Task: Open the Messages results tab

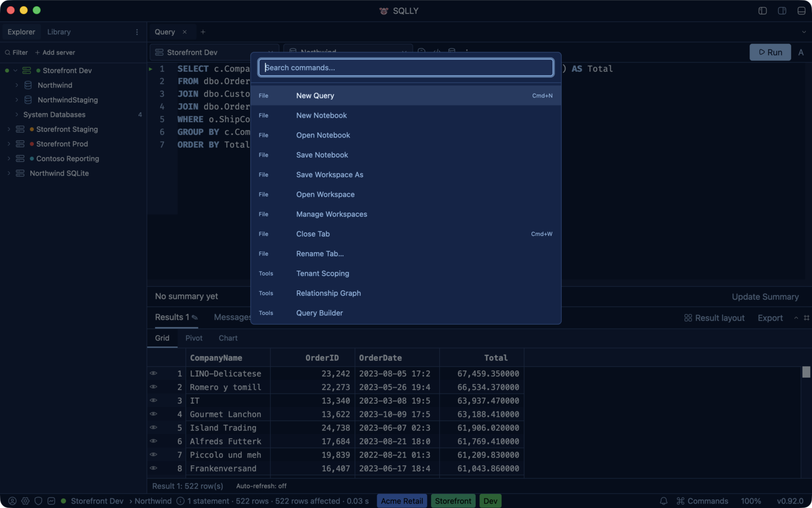Action: tap(231, 317)
